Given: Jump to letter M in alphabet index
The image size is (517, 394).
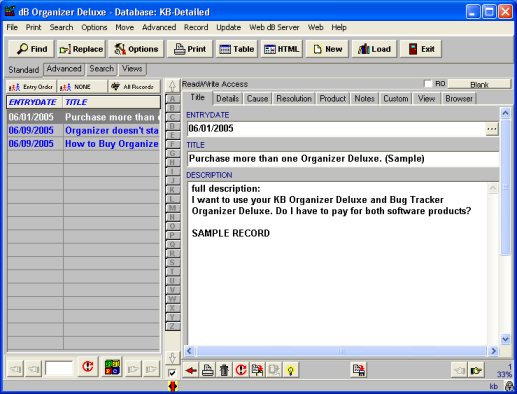Looking at the screenshot, I should pos(172,208).
